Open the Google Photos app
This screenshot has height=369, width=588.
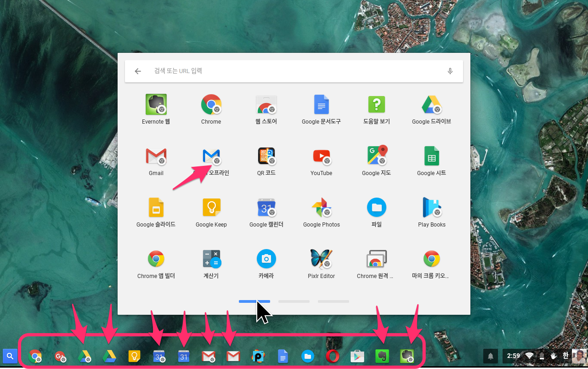322,212
